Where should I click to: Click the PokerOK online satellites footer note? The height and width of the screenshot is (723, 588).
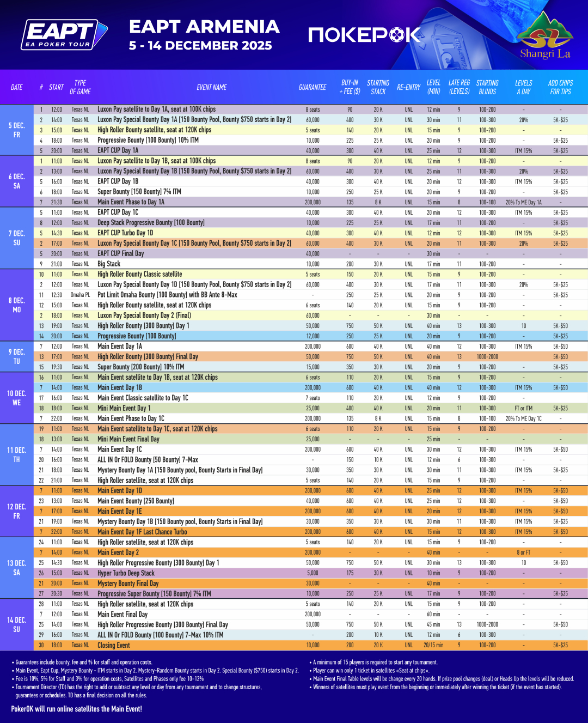pos(76,709)
